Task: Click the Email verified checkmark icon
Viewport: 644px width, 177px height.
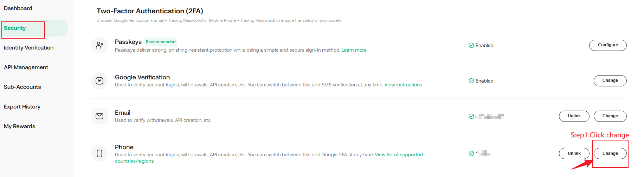Action: (x=471, y=116)
